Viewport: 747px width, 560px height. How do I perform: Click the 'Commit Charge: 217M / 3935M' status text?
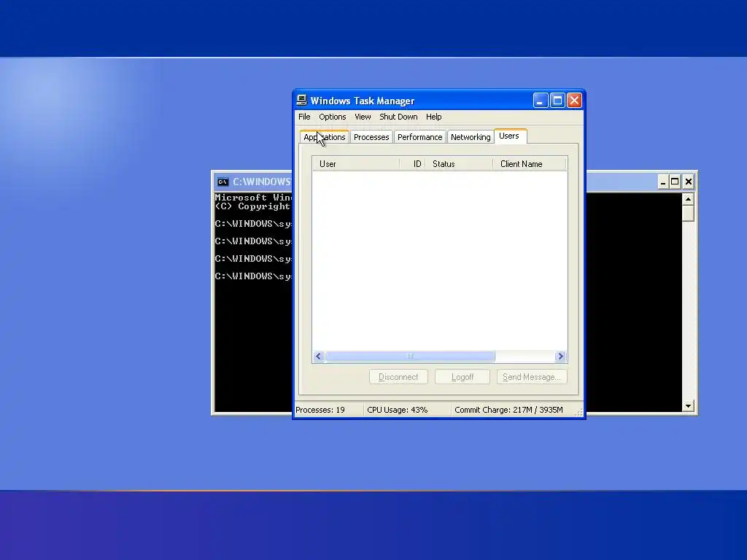tap(508, 410)
